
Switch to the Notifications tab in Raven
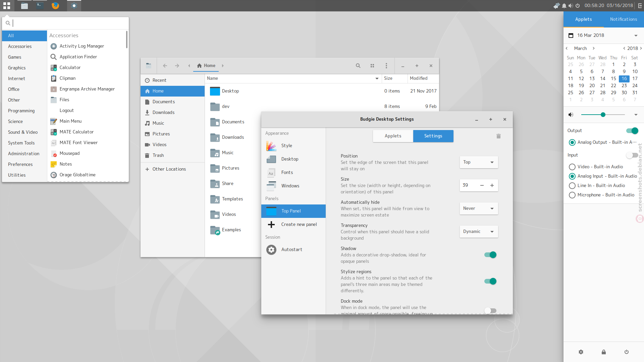pyautogui.click(x=624, y=19)
